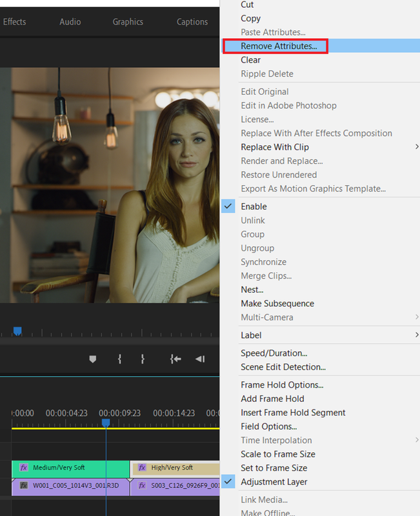
Task: Click the Mark In bracket icon
Action: (x=120, y=359)
